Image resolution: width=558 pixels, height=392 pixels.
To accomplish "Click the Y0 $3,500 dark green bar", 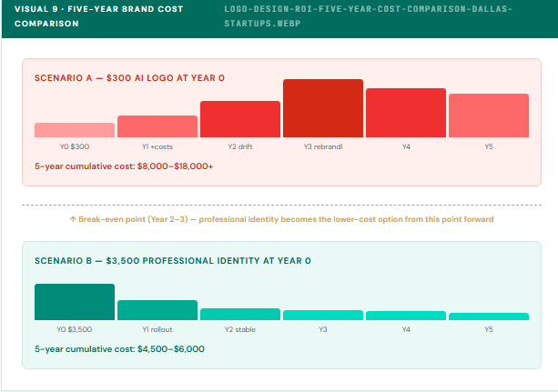I will pyautogui.click(x=75, y=302).
